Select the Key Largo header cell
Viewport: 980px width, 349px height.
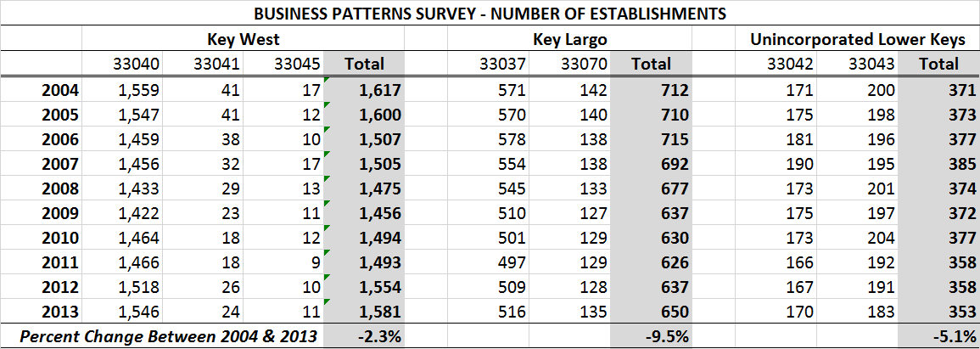tap(569, 39)
